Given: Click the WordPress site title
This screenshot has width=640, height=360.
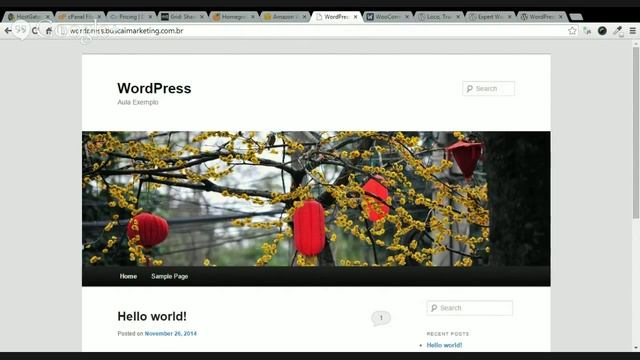Looking at the screenshot, I should (154, 88).
